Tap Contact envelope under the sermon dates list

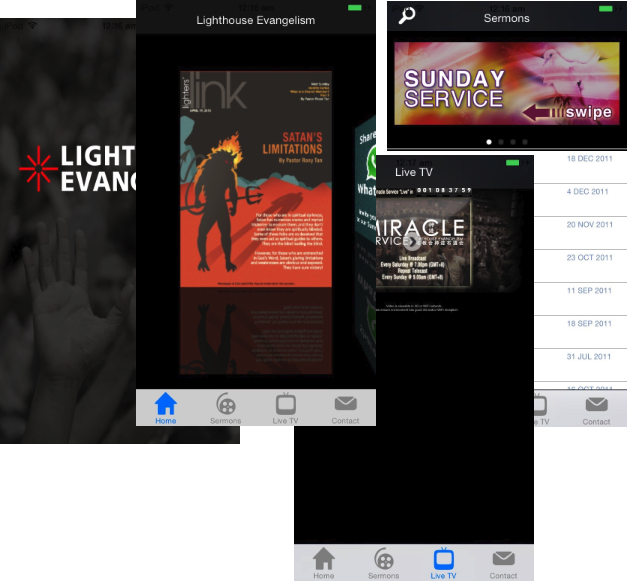[x=596, y=408]
